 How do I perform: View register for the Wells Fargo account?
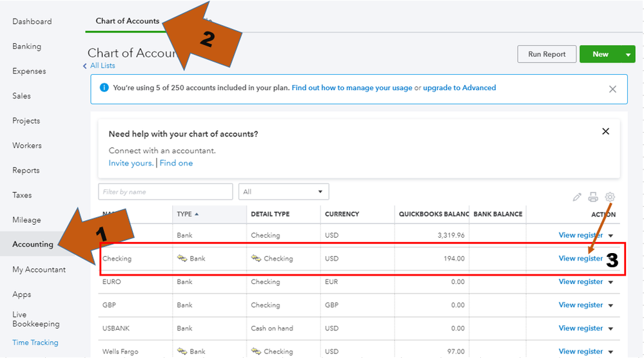point(581,352)
